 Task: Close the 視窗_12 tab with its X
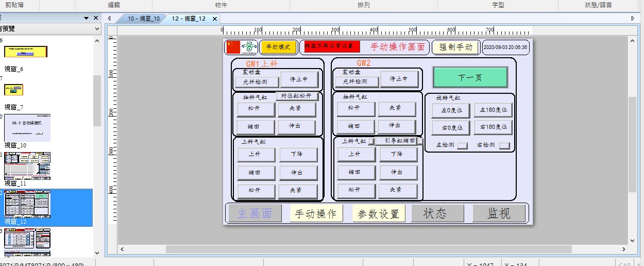coord(215,19)
